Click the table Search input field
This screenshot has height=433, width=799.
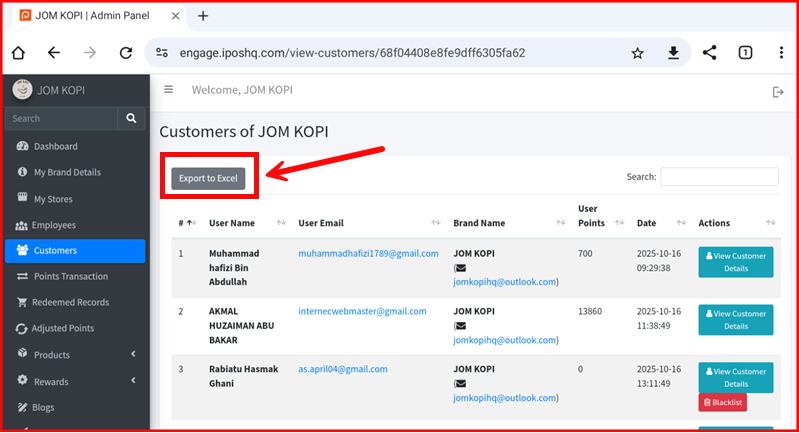point(719,177)
